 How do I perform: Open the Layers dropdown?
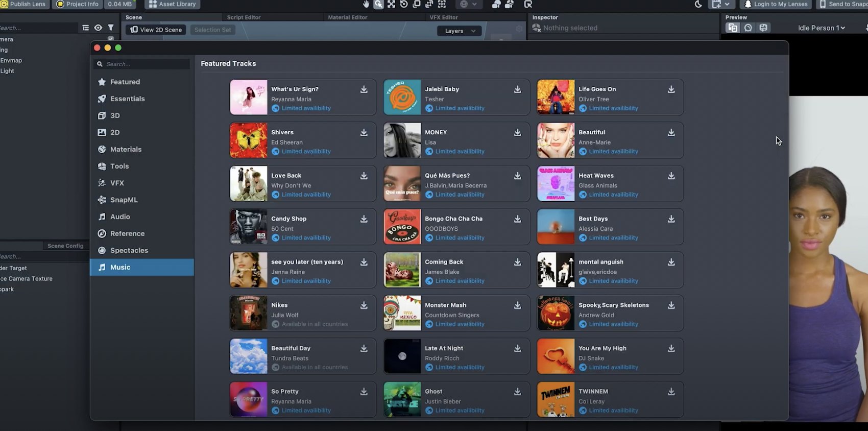(460, 31)
